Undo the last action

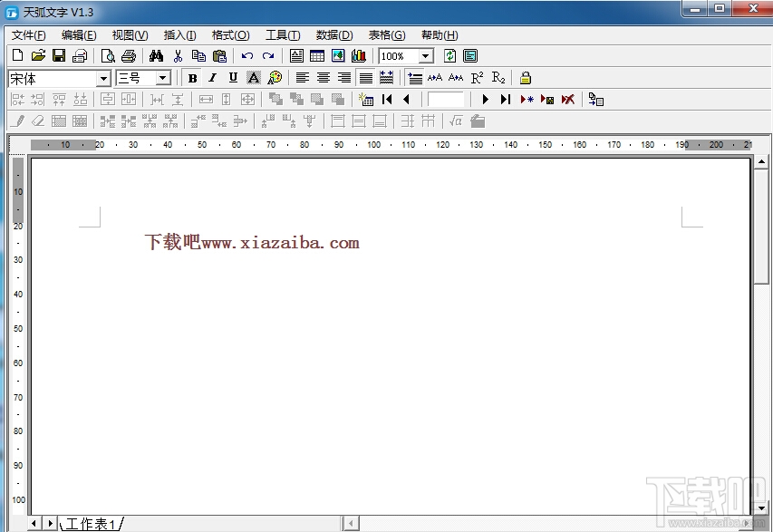247,55
